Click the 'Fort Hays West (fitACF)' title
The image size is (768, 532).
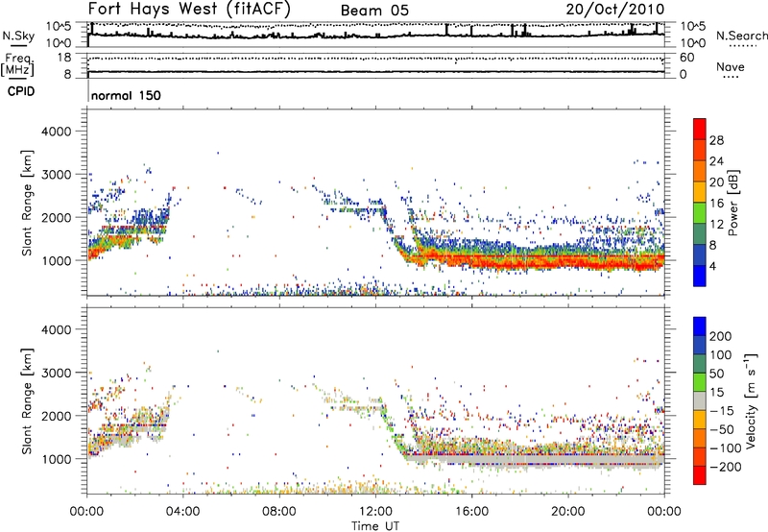click(189, 9)
